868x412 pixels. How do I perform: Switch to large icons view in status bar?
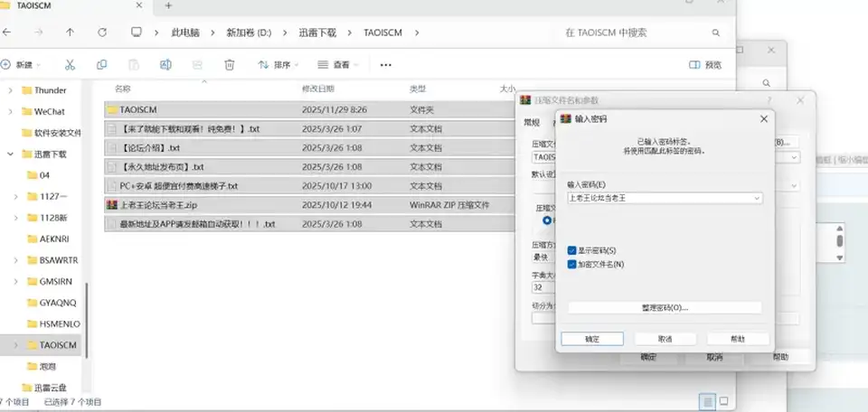[x=723, y=401]
